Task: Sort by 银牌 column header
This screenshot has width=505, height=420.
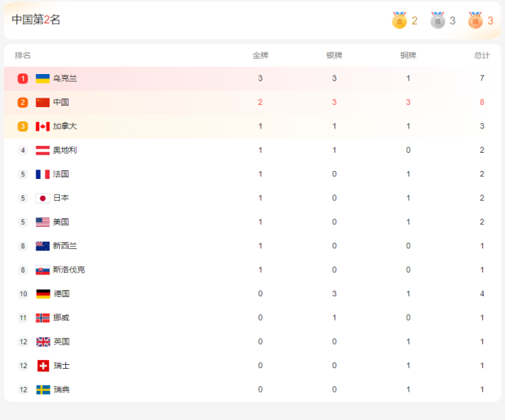Action: click(x=334, y=55)
